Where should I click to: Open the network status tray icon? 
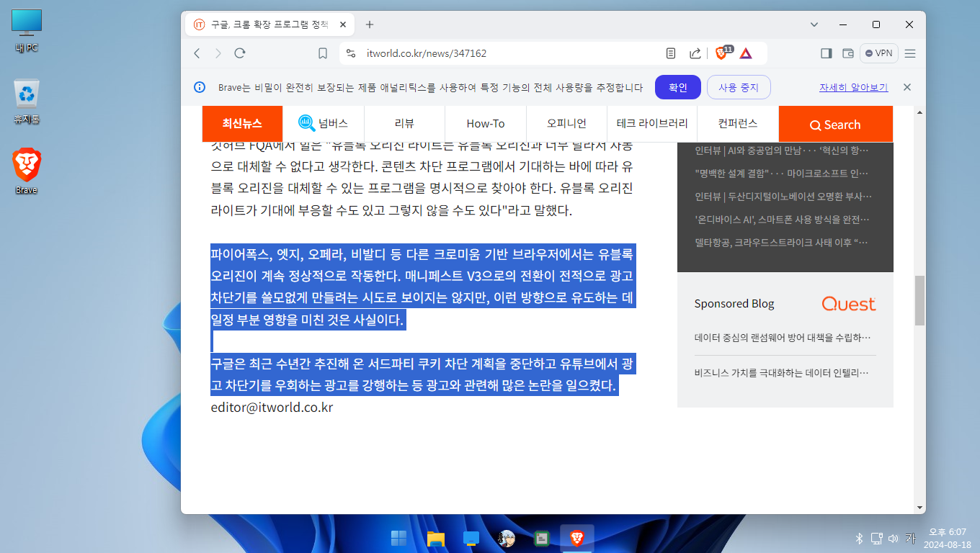pyautogui.click(x=877, y=538)
